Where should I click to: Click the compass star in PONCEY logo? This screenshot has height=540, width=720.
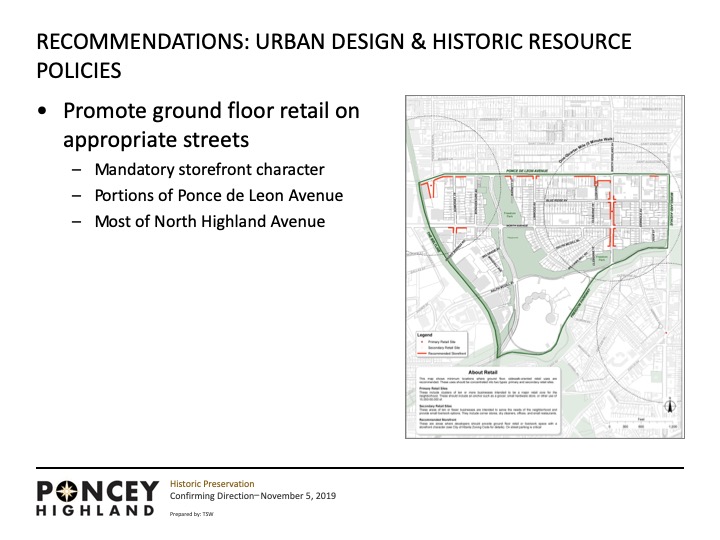click(x=67, y=491)
